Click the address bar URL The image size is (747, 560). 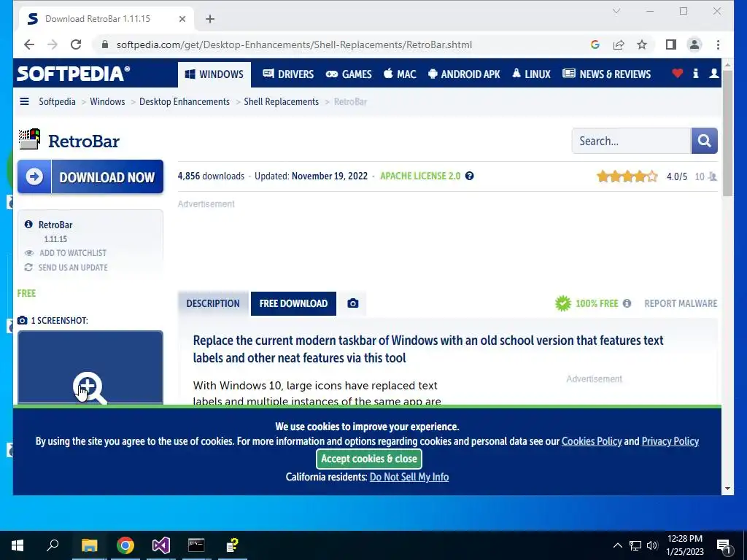[294, 44]
